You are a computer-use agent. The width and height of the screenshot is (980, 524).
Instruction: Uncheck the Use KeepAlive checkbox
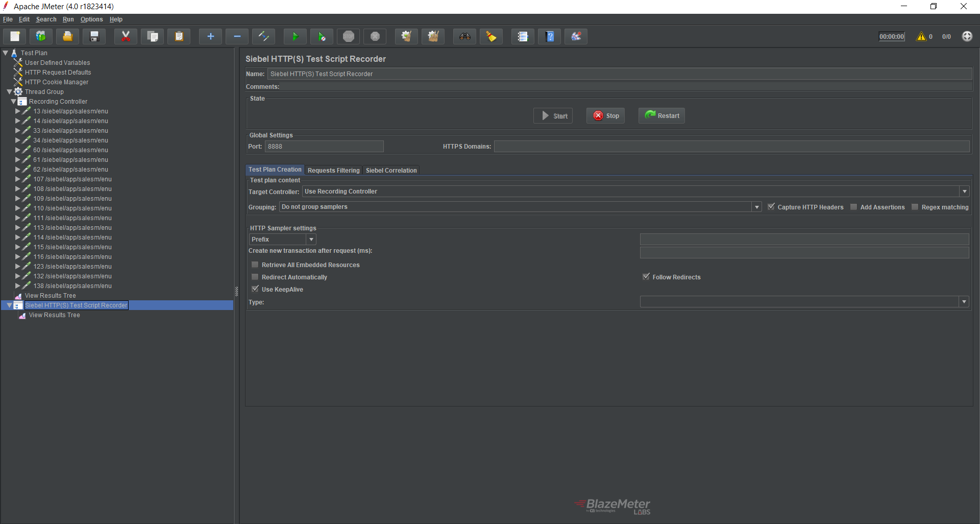255,289
